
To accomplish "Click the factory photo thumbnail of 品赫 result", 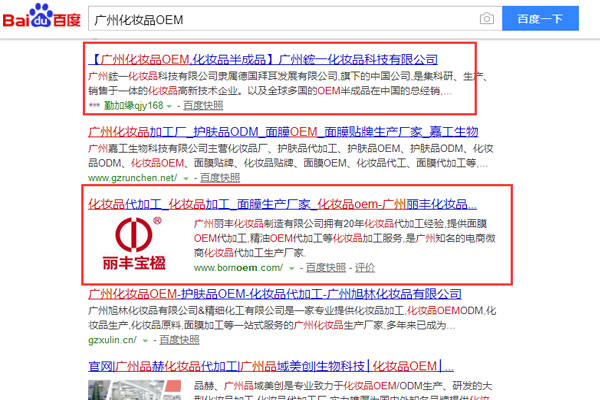I will [135, 390].
